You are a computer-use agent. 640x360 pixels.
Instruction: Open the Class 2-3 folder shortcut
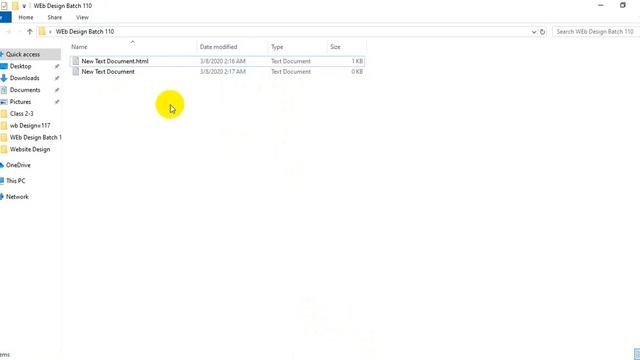(x=22, y=113)
